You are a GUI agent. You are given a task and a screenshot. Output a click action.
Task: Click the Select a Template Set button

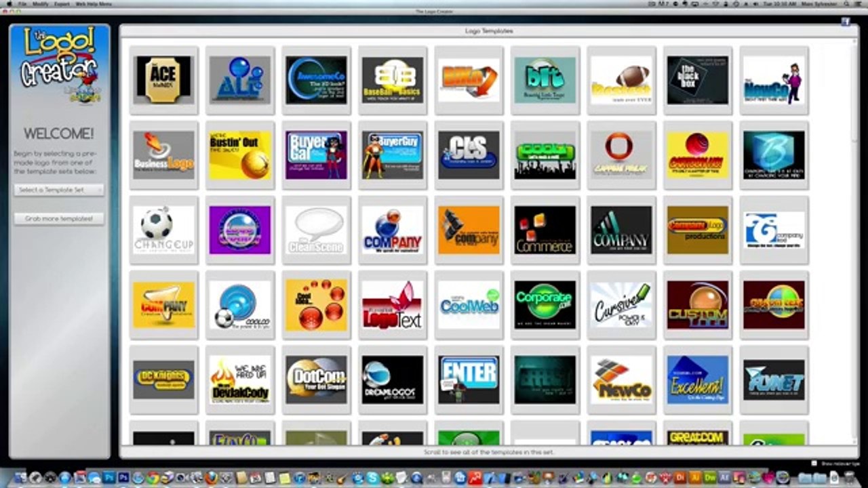coord(59,190)
